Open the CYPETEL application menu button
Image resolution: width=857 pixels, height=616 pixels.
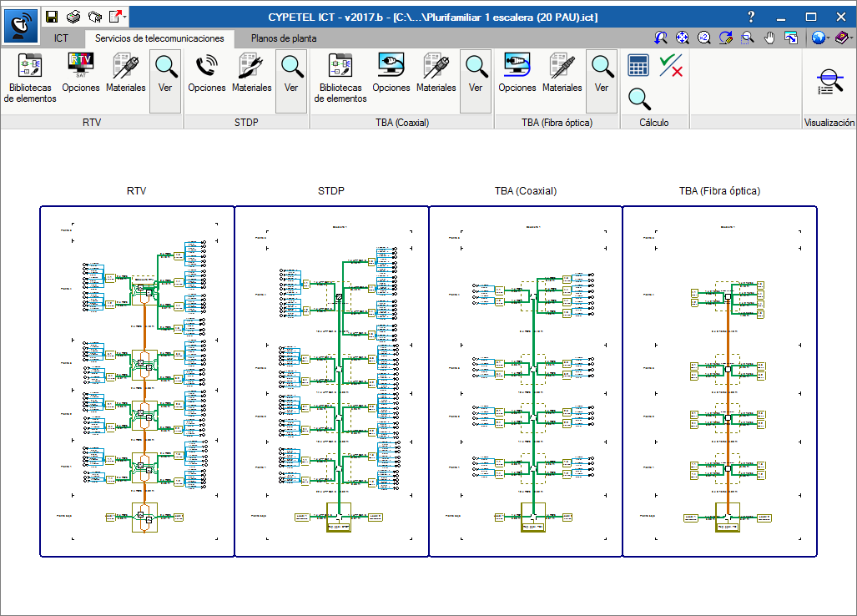click(22, 25)
